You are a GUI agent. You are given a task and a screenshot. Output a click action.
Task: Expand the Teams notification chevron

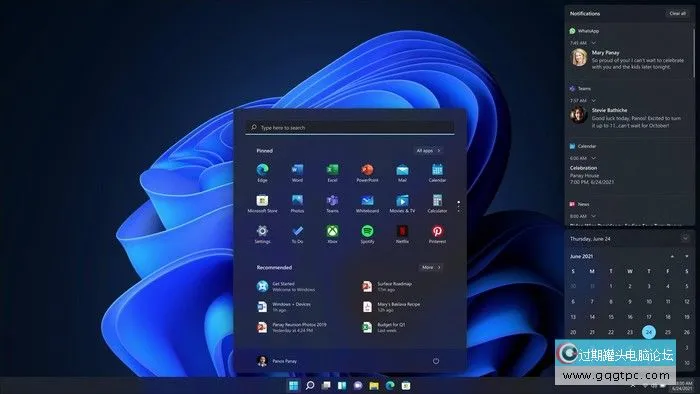[594, 100]
